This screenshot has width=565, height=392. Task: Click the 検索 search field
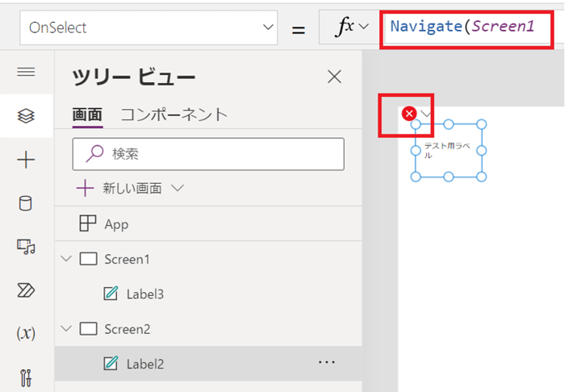pos(208,154)
